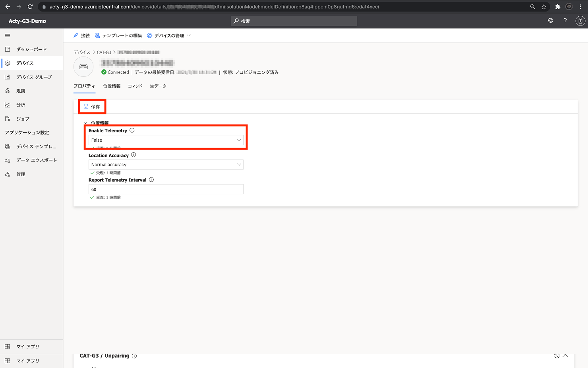
Task: Open ジョブ in the sidebar
Action: click(x=31, y=119)
